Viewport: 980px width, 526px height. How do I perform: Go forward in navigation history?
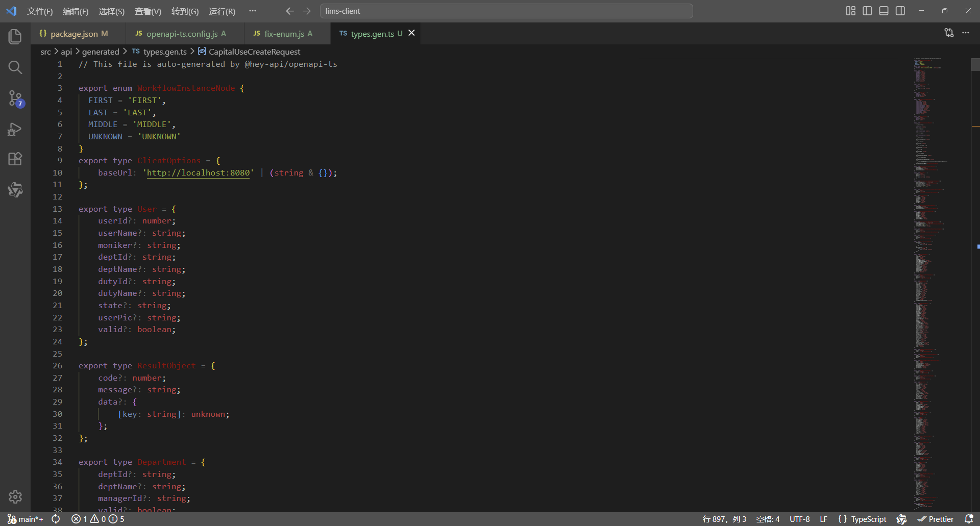[307, 11]
